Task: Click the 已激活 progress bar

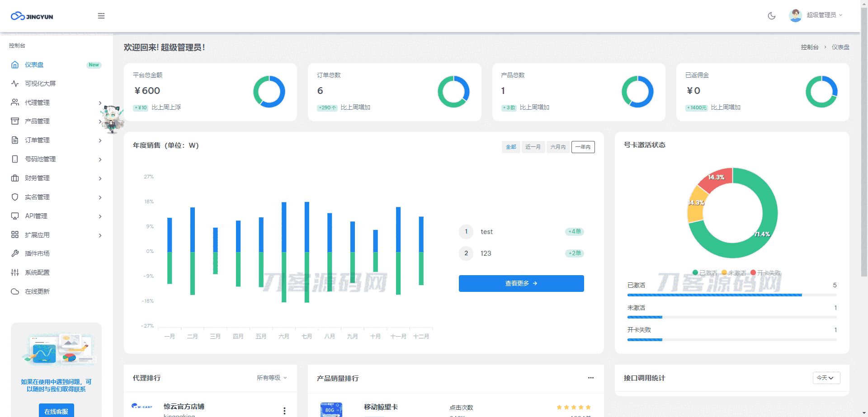Action: coord(714,295)
